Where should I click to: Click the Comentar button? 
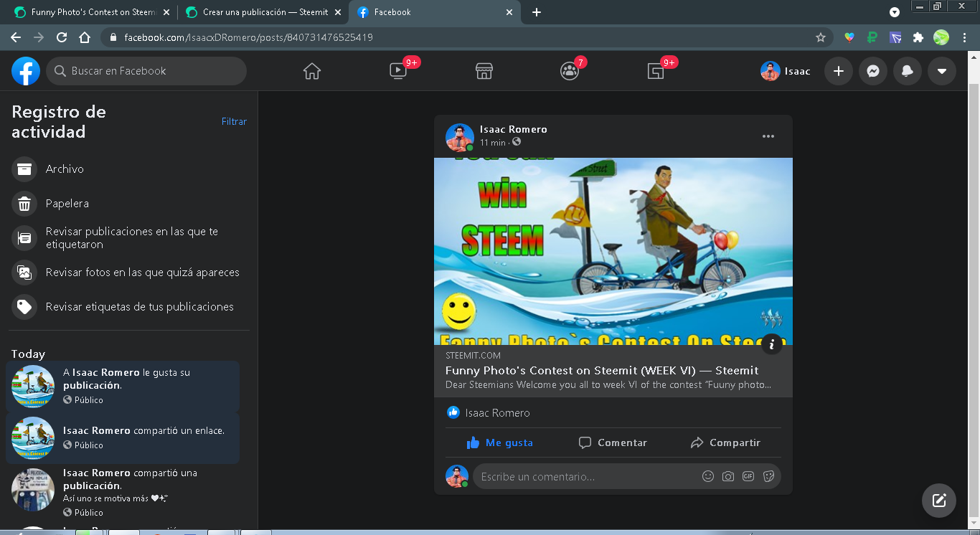click(613, 443)
